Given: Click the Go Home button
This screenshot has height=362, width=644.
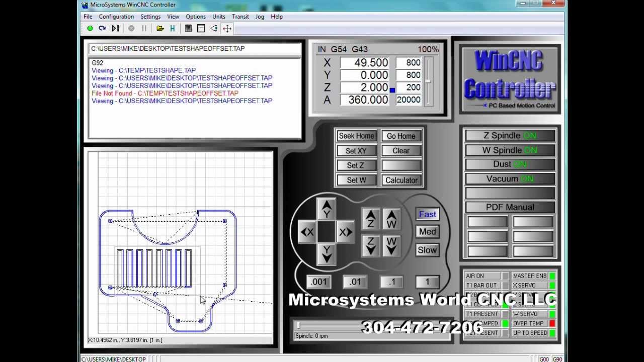Looking at the screenshot, I should click(x=401, y=136).
